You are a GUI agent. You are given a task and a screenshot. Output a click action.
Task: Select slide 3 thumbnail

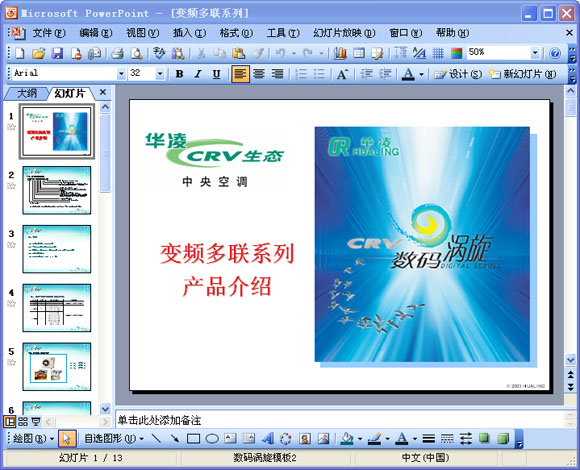pyautogui.click(x=57, y=249)
